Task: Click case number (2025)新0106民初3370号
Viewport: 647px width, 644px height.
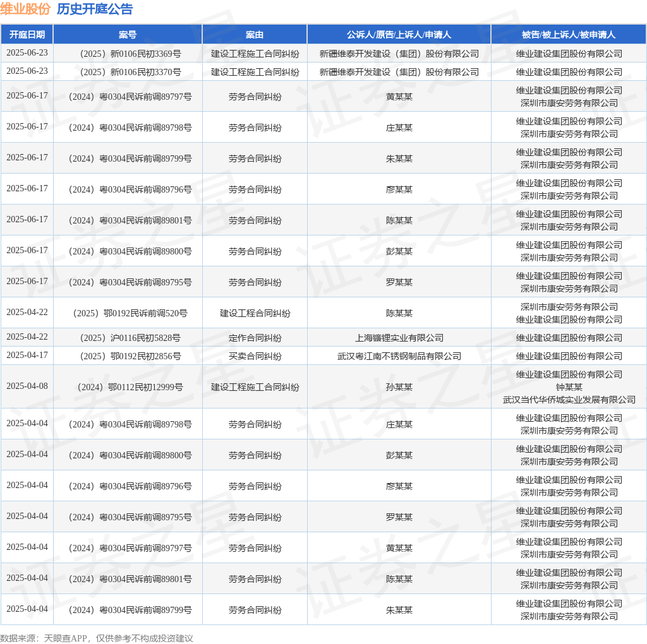Action: coord(130,72)
